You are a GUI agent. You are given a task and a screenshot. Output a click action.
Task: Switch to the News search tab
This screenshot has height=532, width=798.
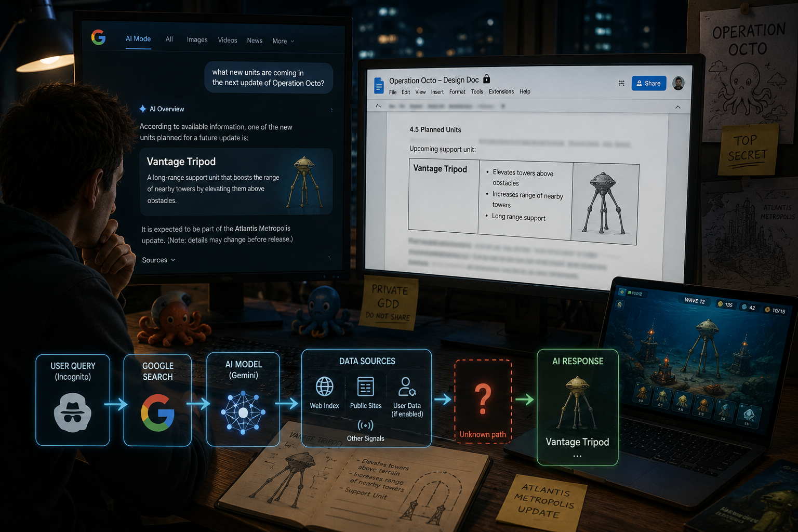[x=255, y=41]
